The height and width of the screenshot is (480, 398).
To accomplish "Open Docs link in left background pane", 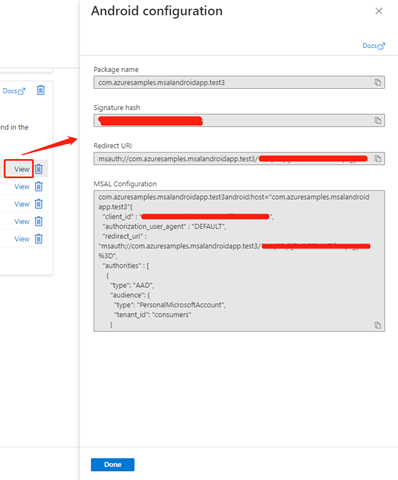I will tap(14, 91).
